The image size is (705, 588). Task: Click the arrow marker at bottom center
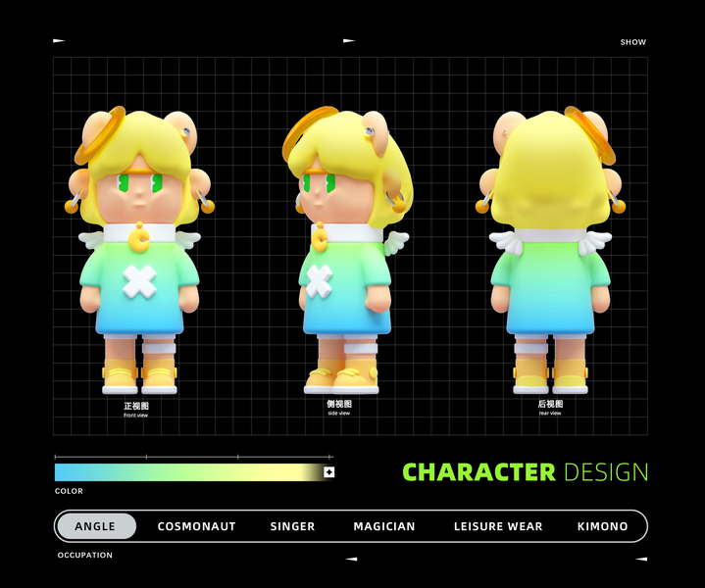(351, 560)
